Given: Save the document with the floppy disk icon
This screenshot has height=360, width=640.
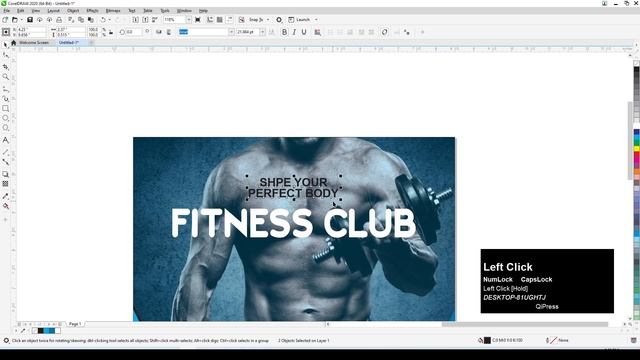Looking at the screenshot, I should 30,20.
